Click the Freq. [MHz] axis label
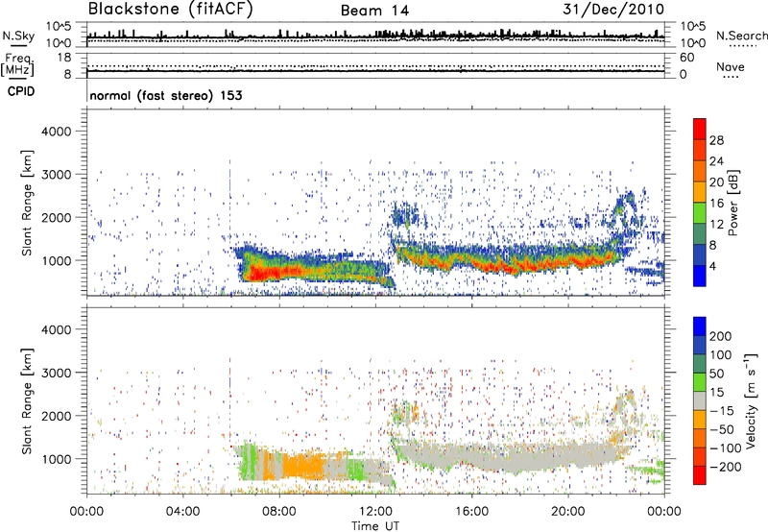768x532 pixels. [x=17, y=65]
